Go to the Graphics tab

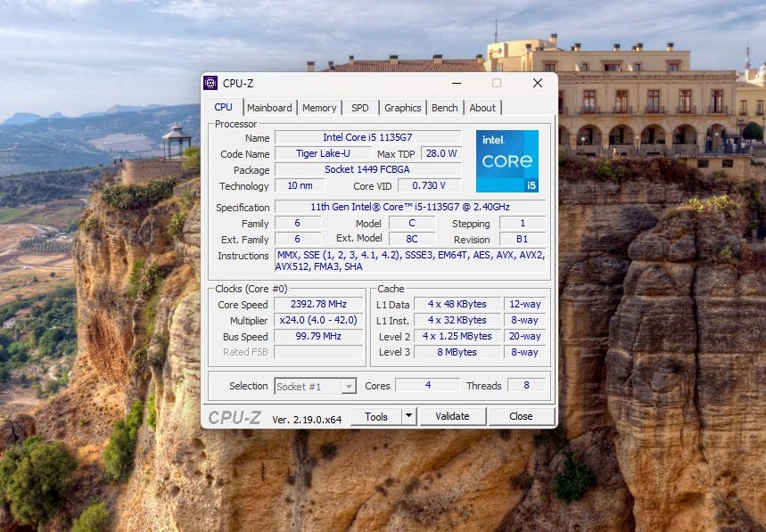[x=402, y=108]
